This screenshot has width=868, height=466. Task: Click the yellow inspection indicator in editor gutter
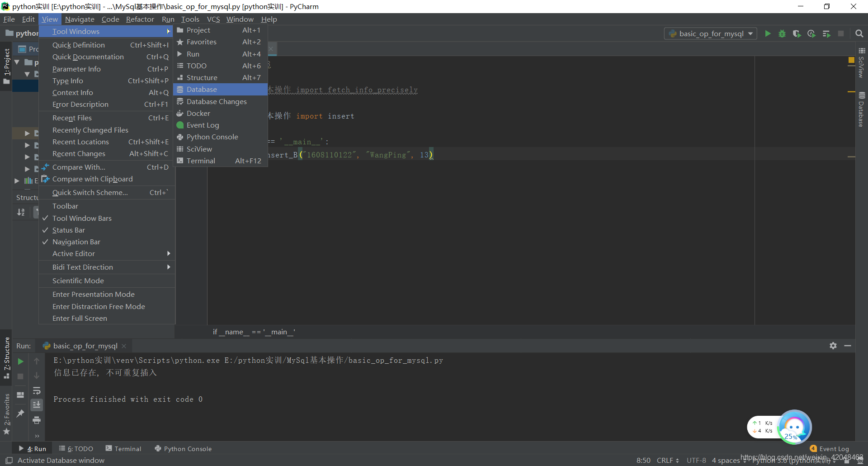tap(851, 60)
